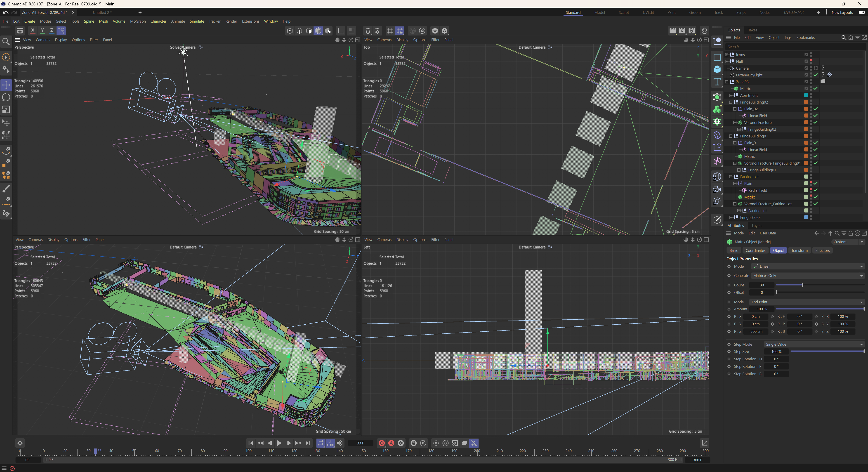This screenshot has width=868, height=472.
Task: Open the Step Mode Single Value dropdown
Action: [814, 344]
